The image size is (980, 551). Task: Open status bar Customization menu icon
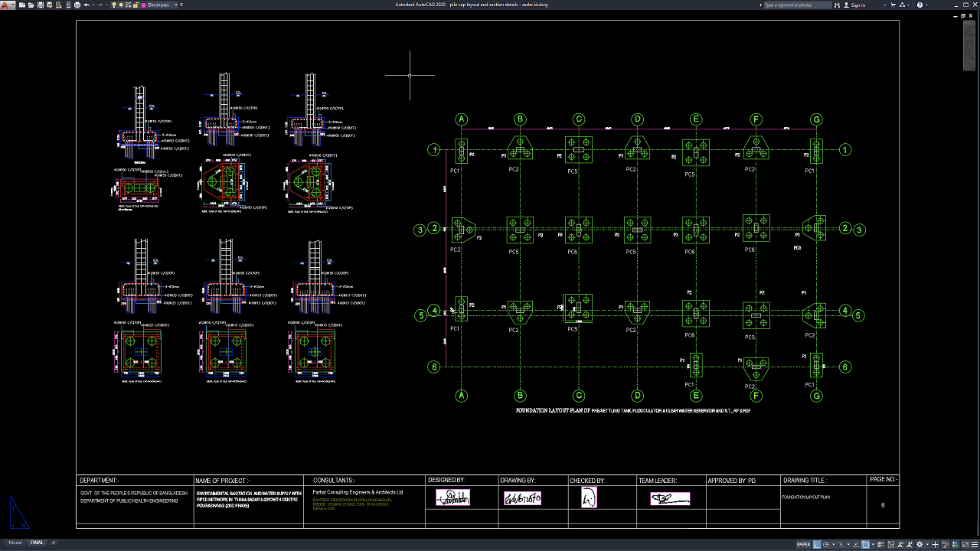tap(974, 545)
